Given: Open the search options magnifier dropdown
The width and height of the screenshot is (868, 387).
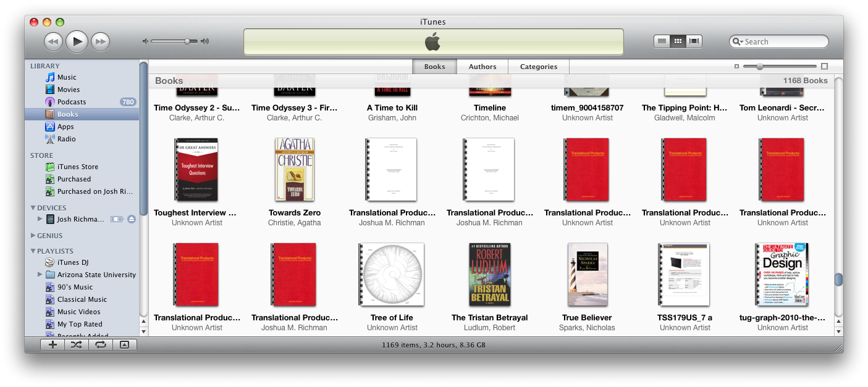Looking at the screenshot, I should [x=737, y=42].
